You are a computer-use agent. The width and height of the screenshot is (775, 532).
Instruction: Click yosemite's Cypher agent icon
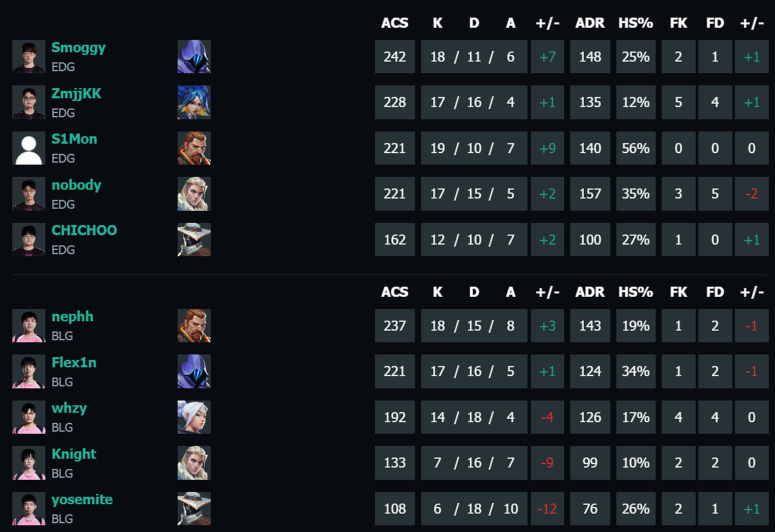pyautogui.click(x=194, y=508)
